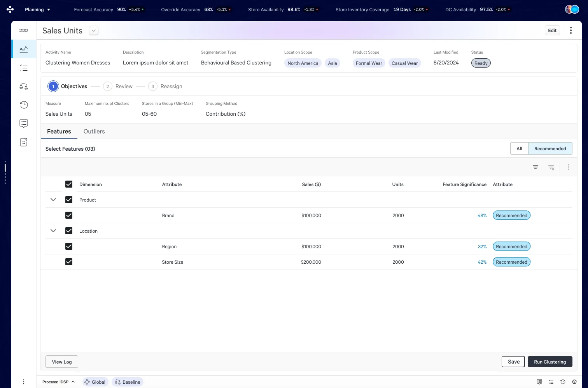Click the Formal Wear product tag
Screen dimensions: 588x388
pyautogui.click(x=369, y=63)
